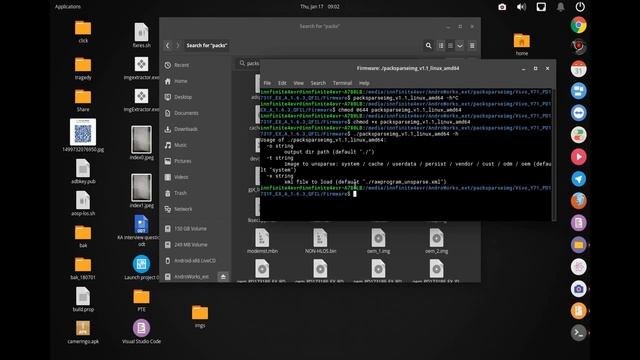640x360 pixels.
Task: Launch TeamViewer from the dock
Action: [578, 113]
